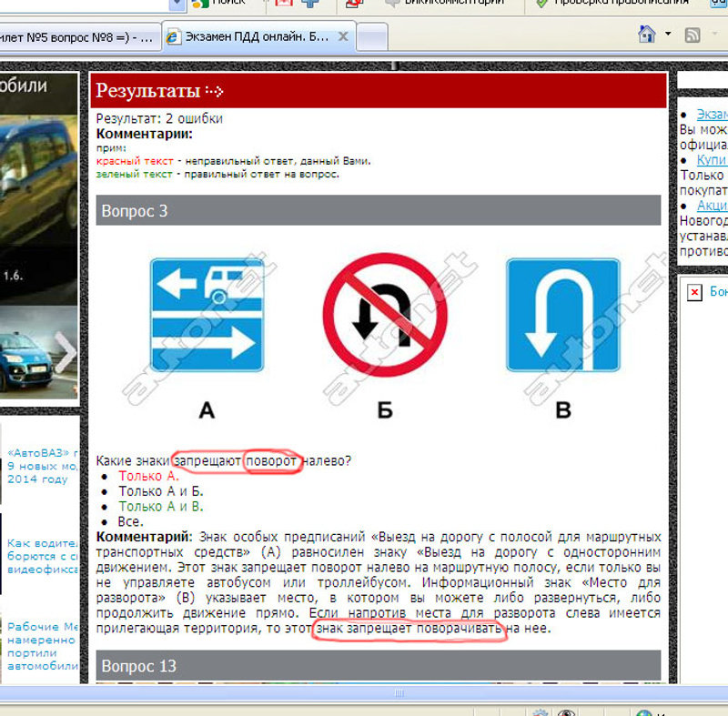728x716 pixels.
Task: Open the 'Бон…' link in the right sidebar
Action: pos(719,291)
